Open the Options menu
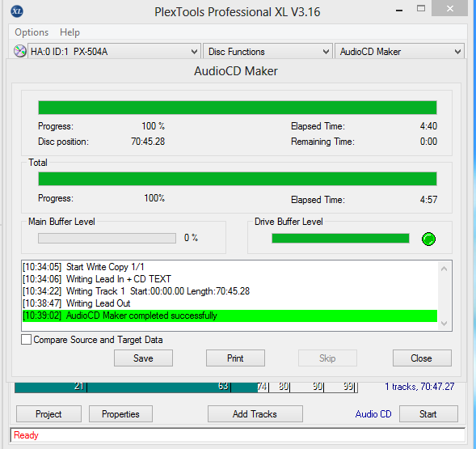This screenshot has height=449, width=476. tap(32, 32)
